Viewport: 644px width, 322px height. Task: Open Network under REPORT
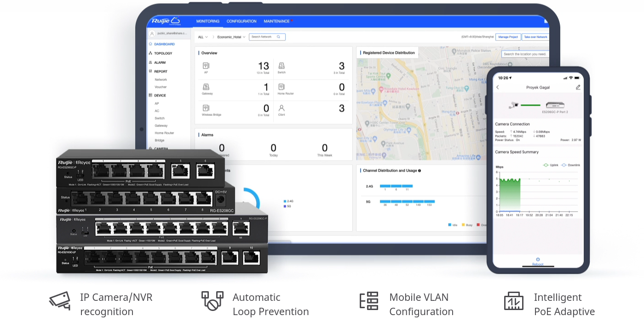click(x=161, y=80)
